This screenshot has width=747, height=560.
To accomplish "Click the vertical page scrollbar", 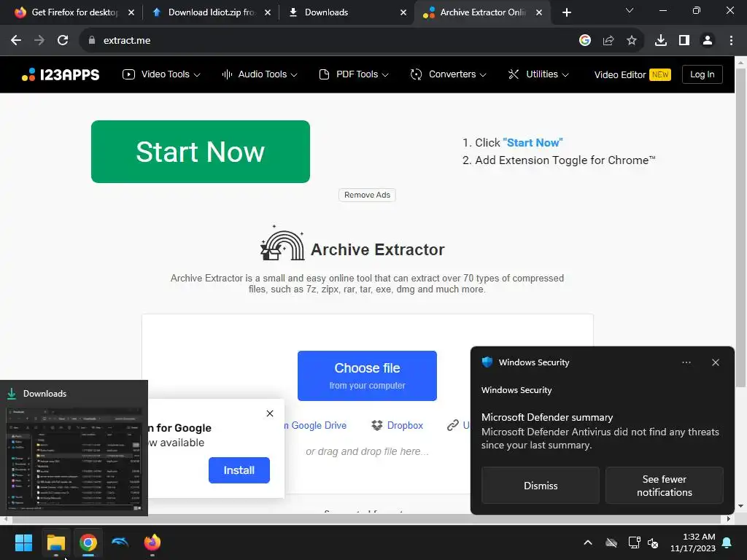I will (741, 227).
